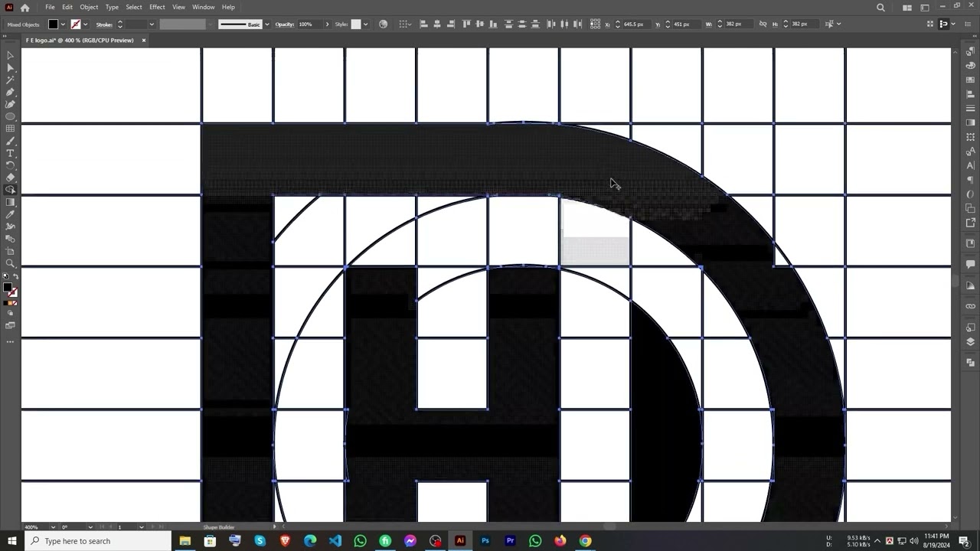
Task: Click the Opacity panel link
Action: click(x=284, y=24)
